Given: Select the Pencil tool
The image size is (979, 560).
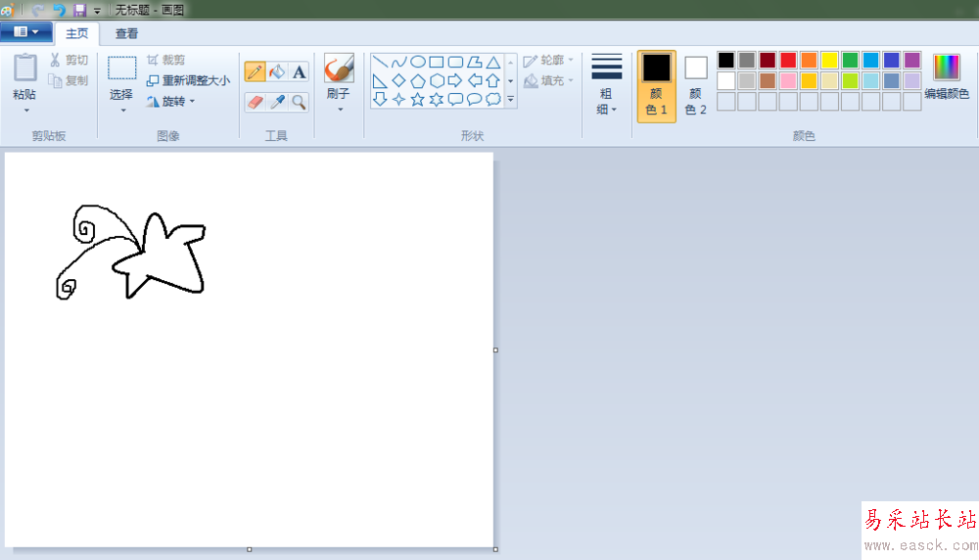Looking at the screenshot, I should click(255, 71).
